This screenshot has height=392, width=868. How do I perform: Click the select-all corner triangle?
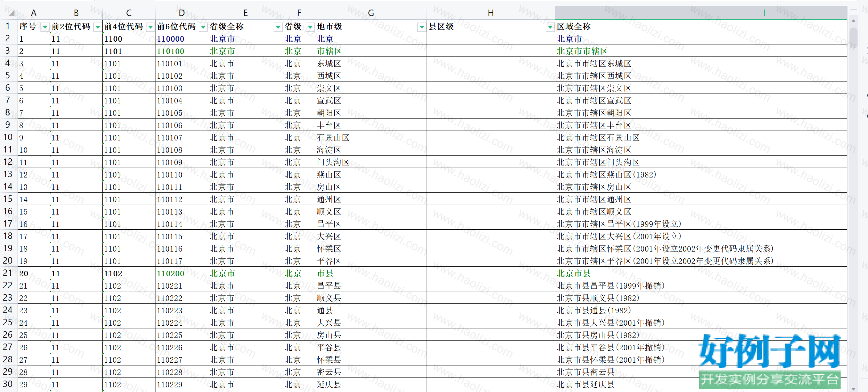pos(11,13)
